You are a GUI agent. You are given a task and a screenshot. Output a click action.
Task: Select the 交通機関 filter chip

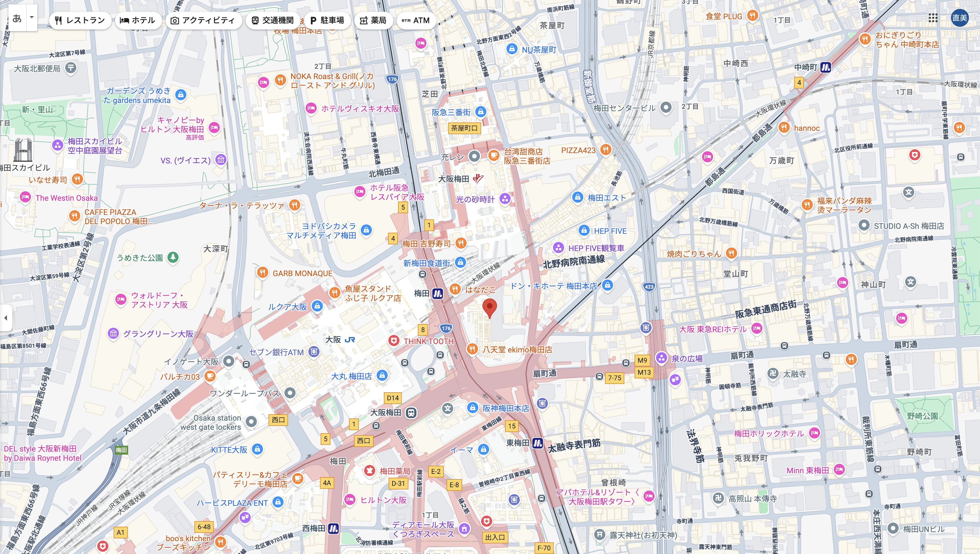273,20
